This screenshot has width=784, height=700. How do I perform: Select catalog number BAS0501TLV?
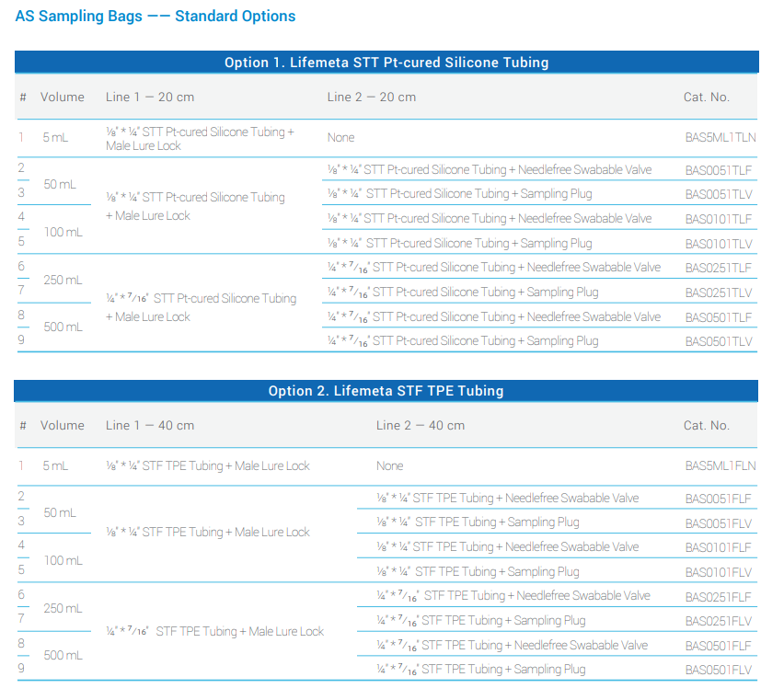(x=718, y=341)
